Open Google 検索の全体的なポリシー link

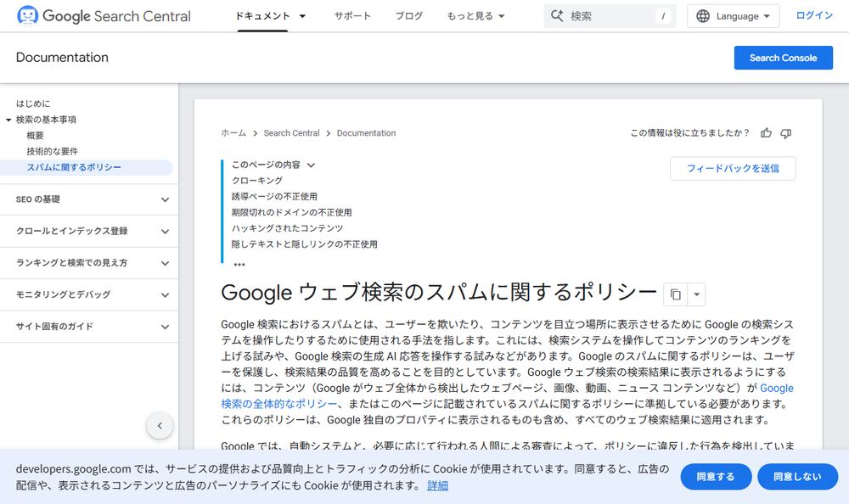pos(279,404)
